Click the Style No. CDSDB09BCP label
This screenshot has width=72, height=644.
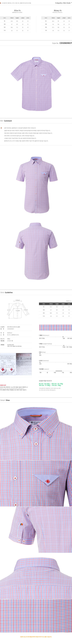coord(62,43)
